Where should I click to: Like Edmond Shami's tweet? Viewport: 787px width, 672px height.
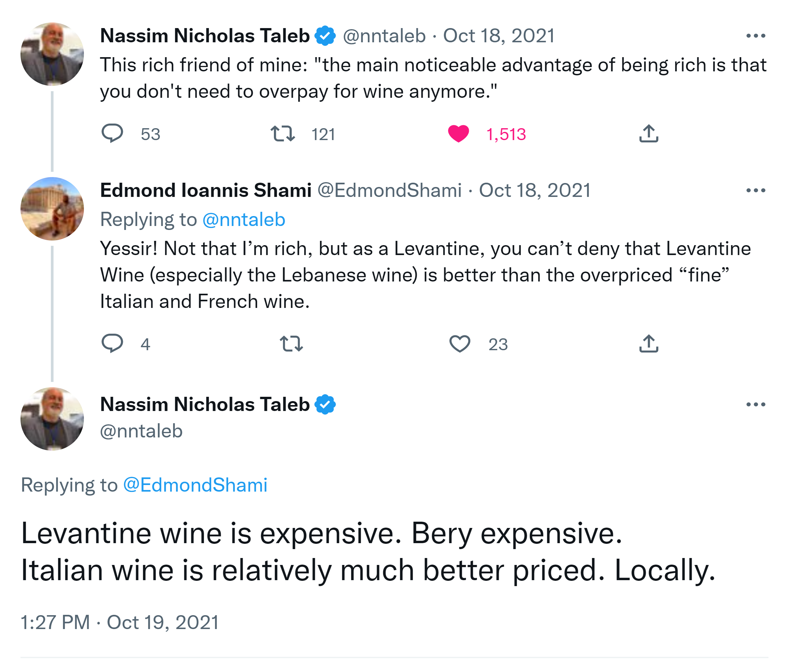click(x=460, y=343)
